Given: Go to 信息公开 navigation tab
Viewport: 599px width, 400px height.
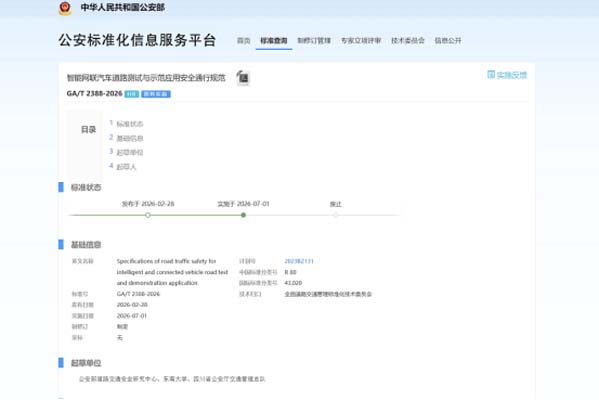Looking at the screenshot, I should pyautogui.click(x=448, y=40).
